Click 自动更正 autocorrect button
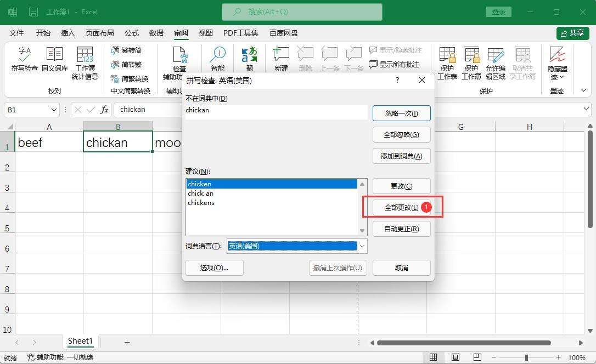Image resolution: width=596 pixels, height=364 pixels. pyautogui.click(x=401, y=229)
